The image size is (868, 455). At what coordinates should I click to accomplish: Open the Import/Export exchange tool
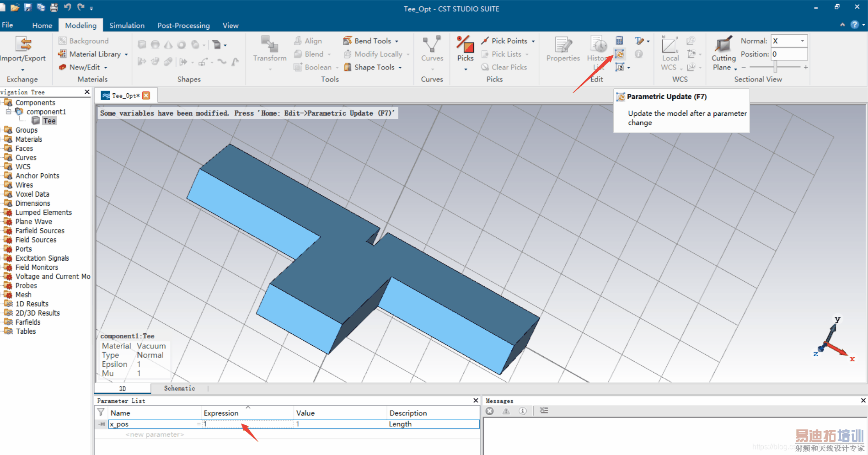tap(23, 53)
